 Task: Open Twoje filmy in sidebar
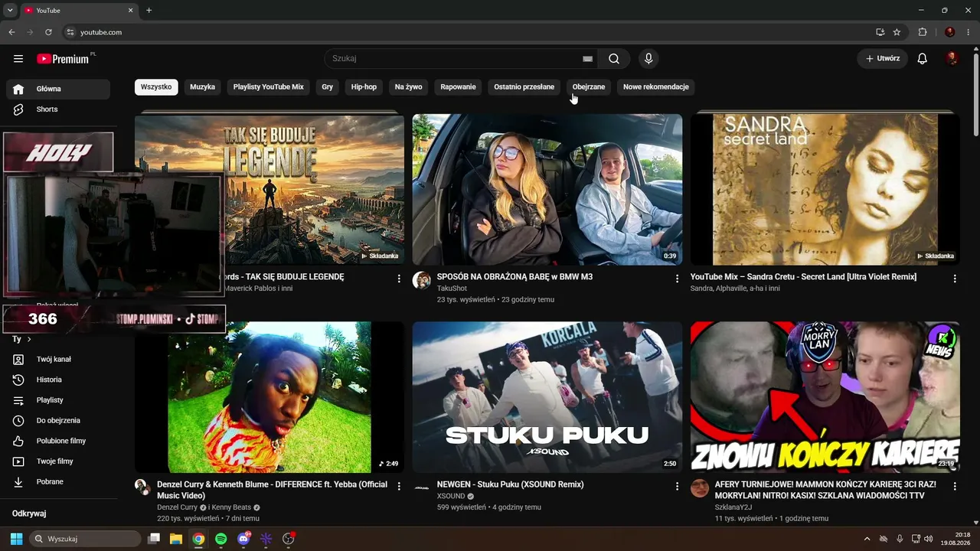pos(58,461)
